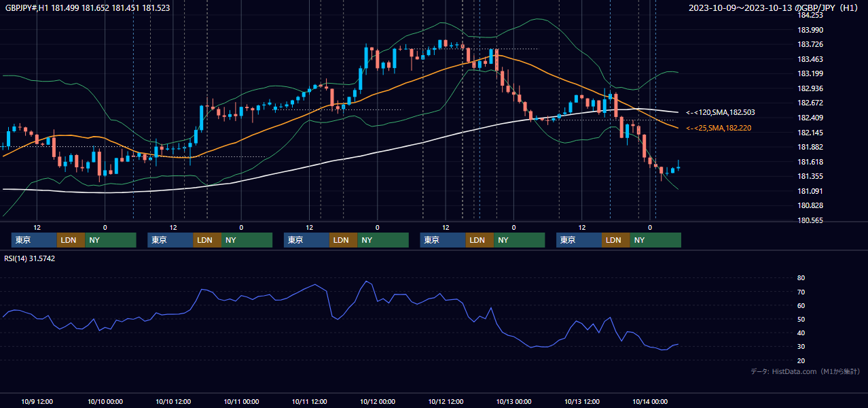Click the 120 SMA label reading 182.503
The image size is (868, 408).
720,112
